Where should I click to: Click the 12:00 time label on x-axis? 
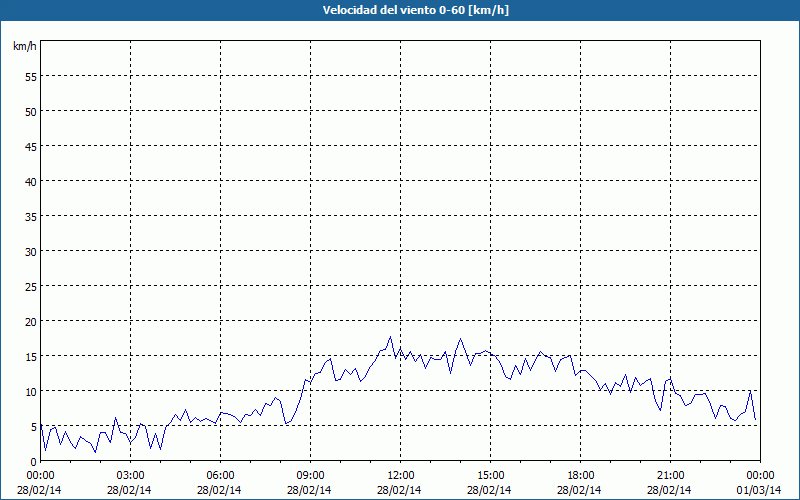[x=401, y=476]
